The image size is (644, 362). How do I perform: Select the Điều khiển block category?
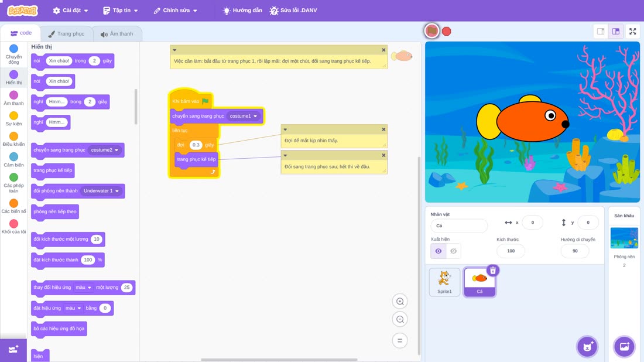(x=13, y=139)
